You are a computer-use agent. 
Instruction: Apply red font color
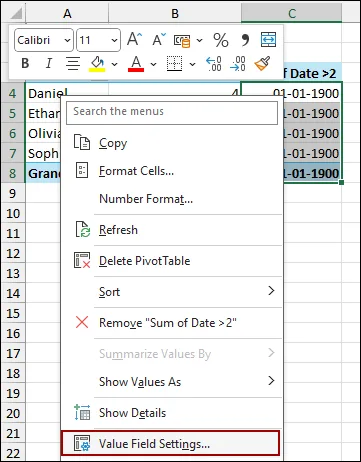[136, 63]
